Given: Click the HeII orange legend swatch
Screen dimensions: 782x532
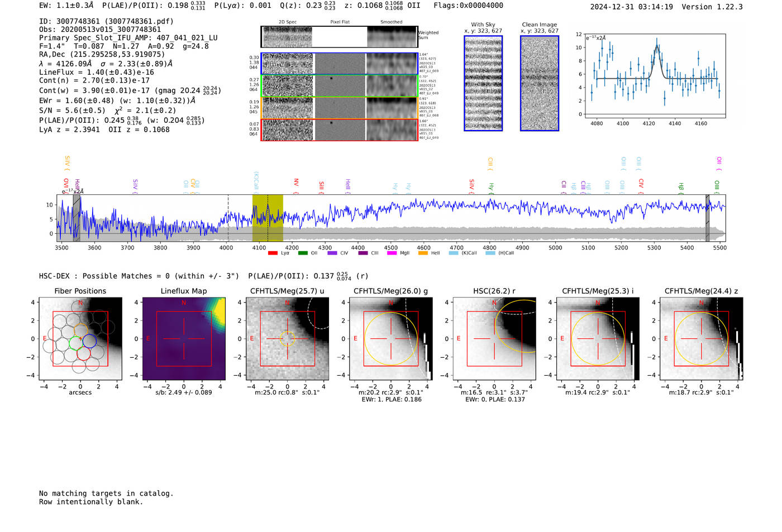Looking at the screenshot, I should (x=423, y=253).
